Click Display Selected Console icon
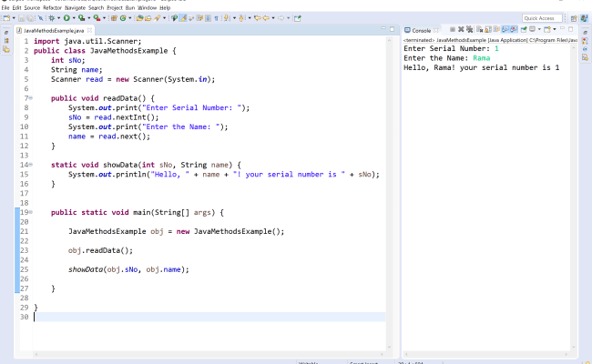Screen dimensions: 592x364 click(x=533, y=29)
